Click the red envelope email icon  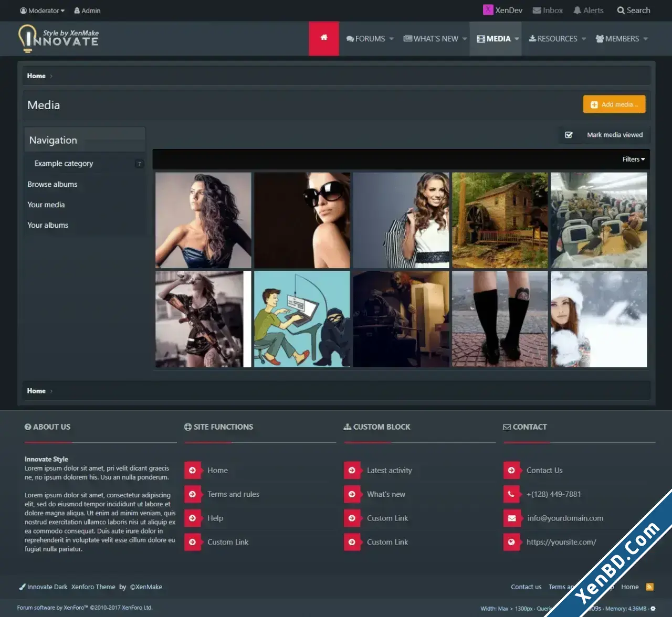pyautogui.click(x=511, y=518)
